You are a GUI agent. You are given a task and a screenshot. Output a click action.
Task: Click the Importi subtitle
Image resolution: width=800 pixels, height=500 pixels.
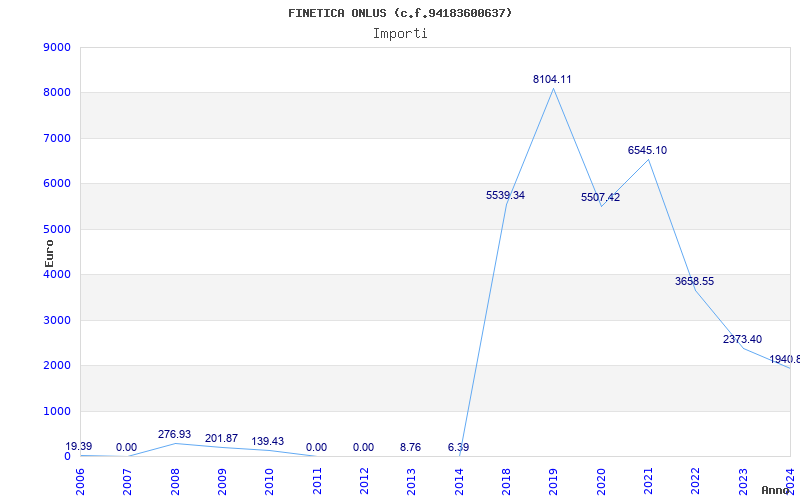(400, 33)
